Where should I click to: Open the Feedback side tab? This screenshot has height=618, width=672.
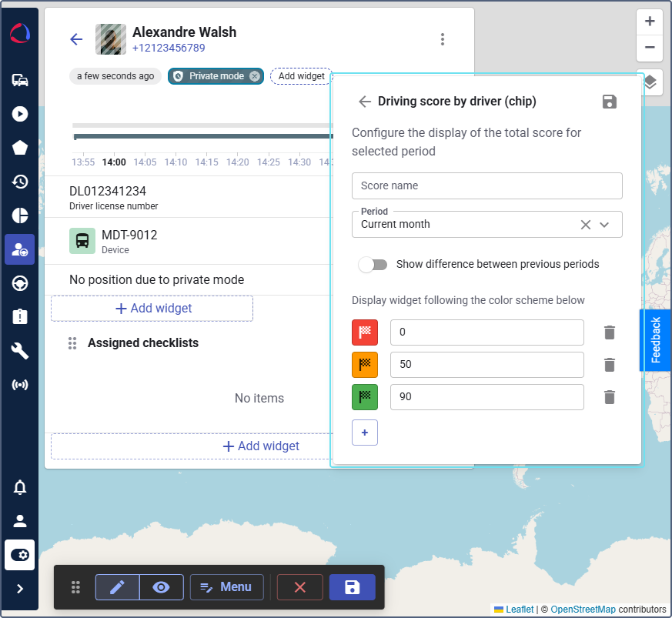[x=655, y=340]
